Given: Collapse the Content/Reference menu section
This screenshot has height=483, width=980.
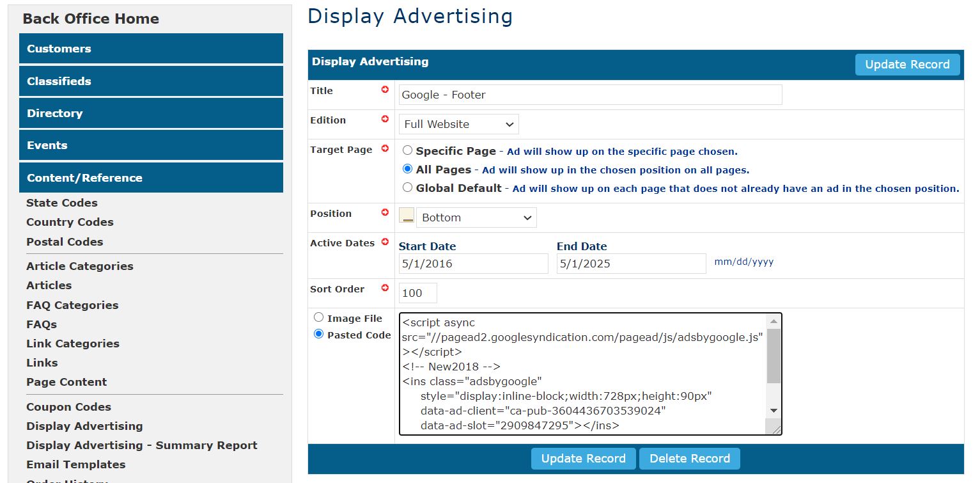Looking at the screenshot, I should tap(151, 178).
